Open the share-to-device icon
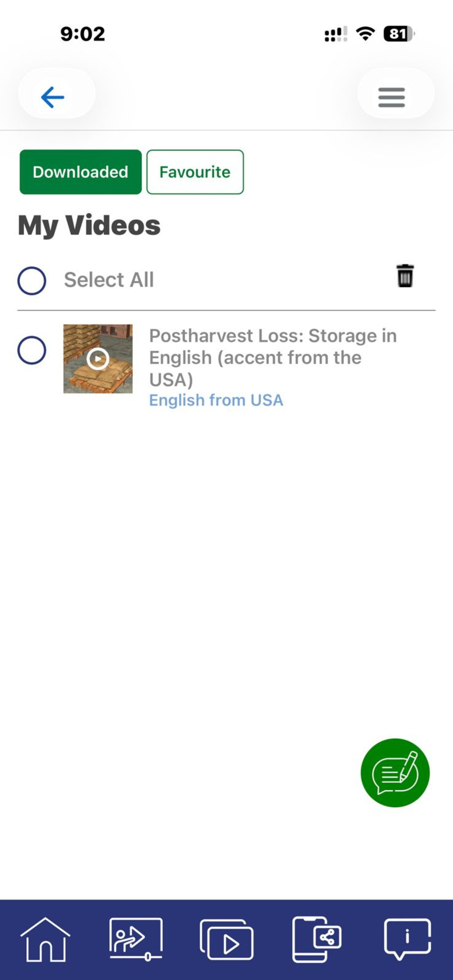The height and width of the screenshot is (980, 453). pos(317,939)
